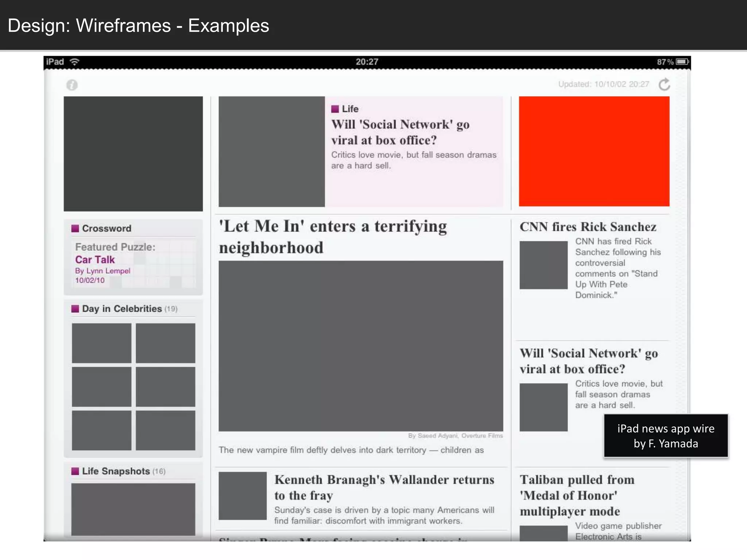
Task: Open the large dark image placeholder above Crossword
Action: click(133, 153)
